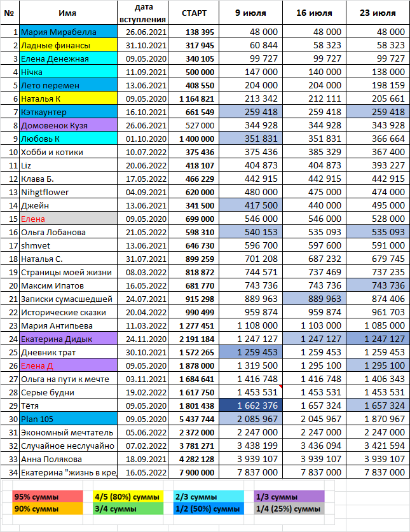Click the '889 963' highlighted 16 июля cell
410x532 pixels.
(314, 299)
